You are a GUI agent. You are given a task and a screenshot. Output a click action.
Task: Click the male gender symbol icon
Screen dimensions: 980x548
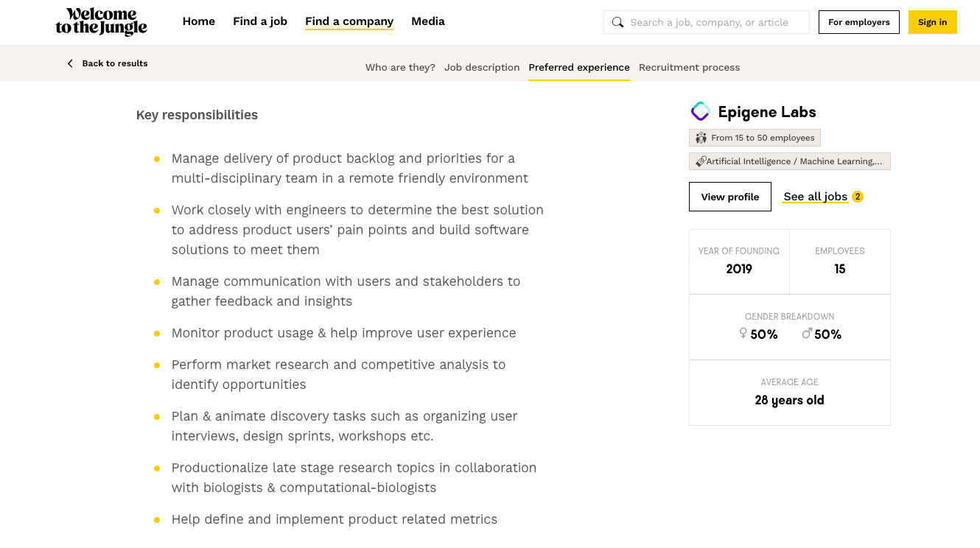click(807, 334)
